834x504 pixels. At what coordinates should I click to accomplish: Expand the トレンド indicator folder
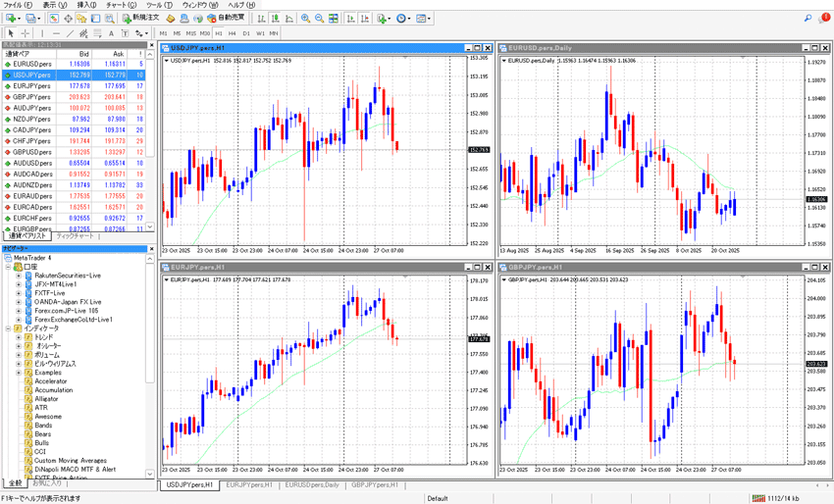(x=19, y=337)
